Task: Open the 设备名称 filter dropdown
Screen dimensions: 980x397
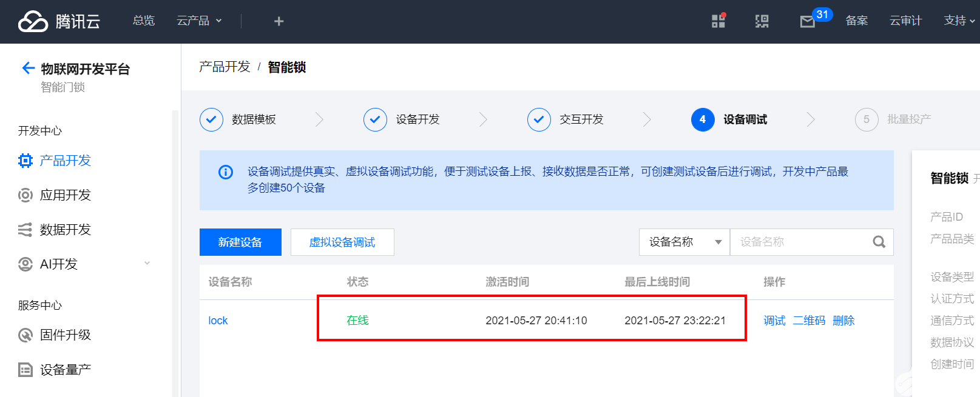Action: [x=684, y=242]
